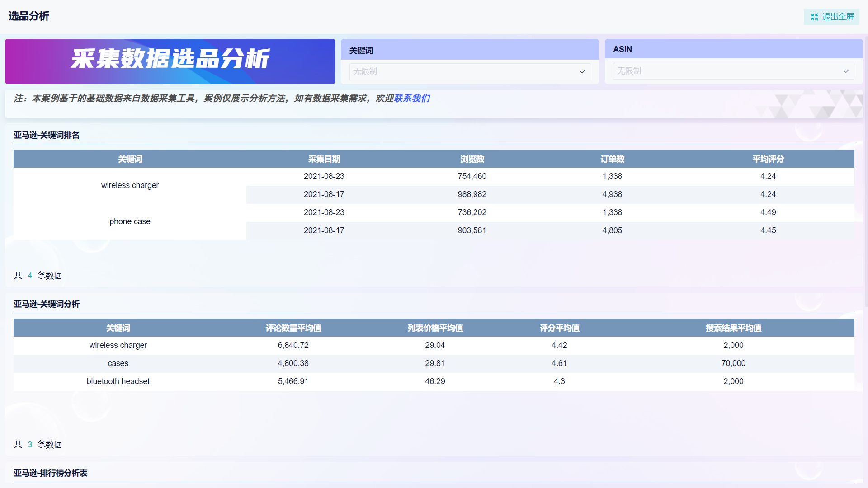Click the 采集数据选品分析 banner image

pyautogui.click(x=170, y=61)
